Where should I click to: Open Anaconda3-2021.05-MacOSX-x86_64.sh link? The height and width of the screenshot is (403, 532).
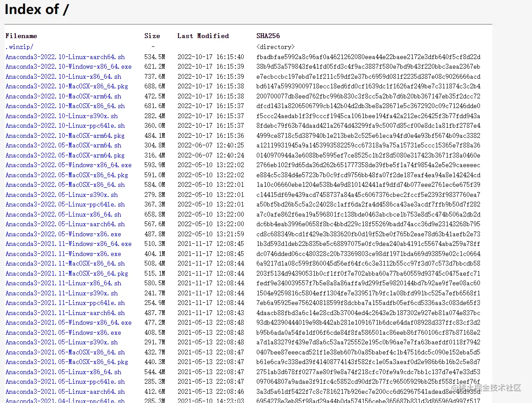(x=65, y=352)
